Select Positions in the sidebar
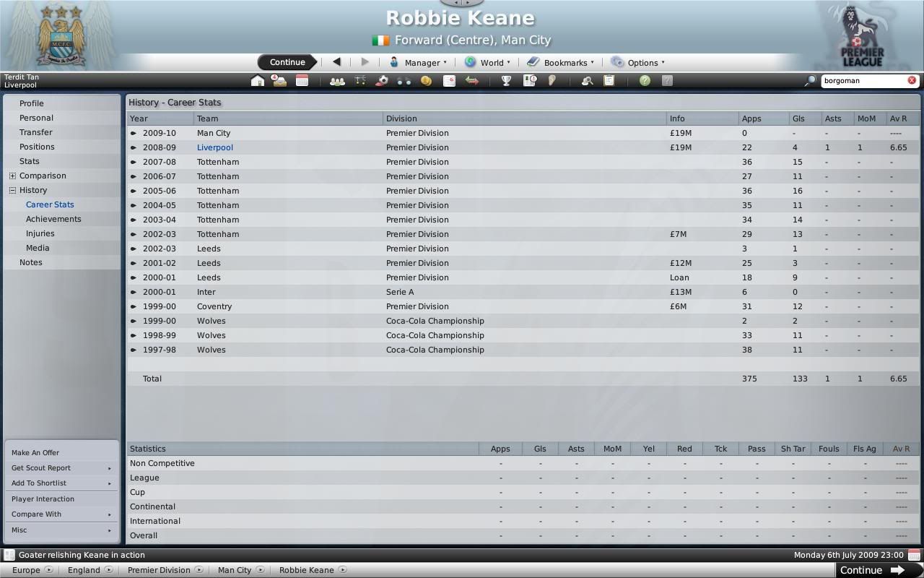The width and height of the screenshot is (924, 578). tap(37, 147)
